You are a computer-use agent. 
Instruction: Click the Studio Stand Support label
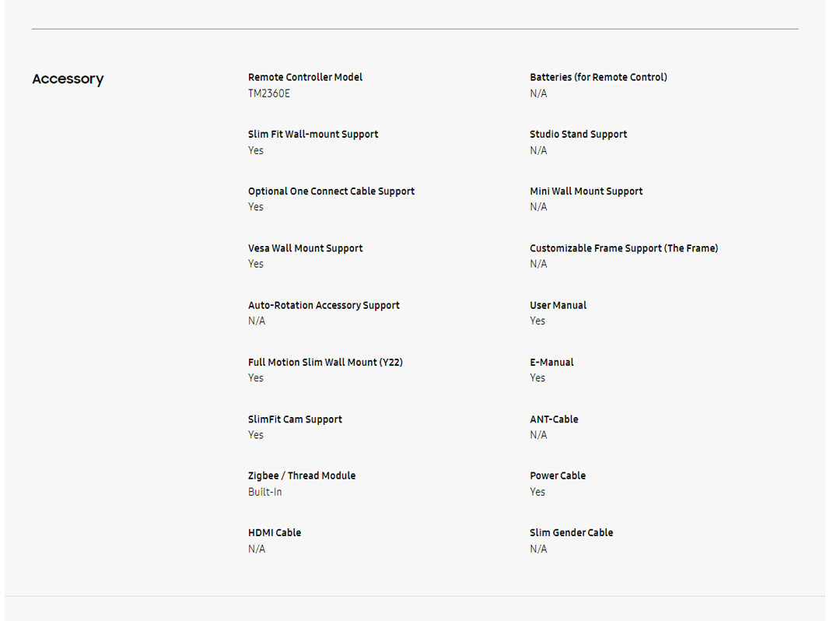click(578, 134)
